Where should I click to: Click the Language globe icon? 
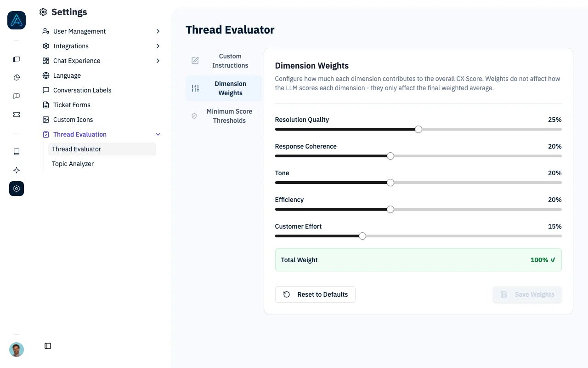tap(46, 75)
